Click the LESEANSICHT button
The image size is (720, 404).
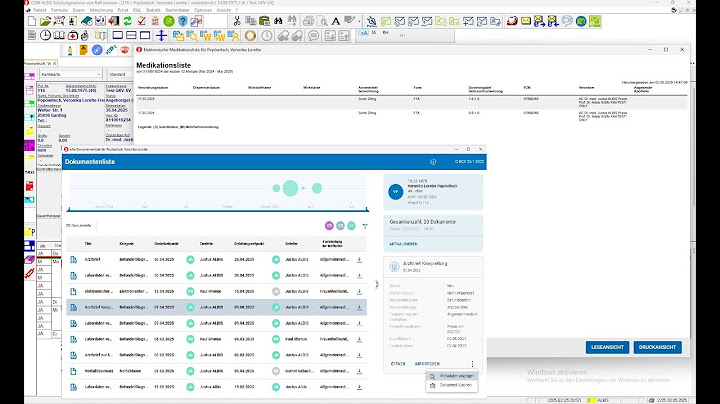[x=607, y=347]
